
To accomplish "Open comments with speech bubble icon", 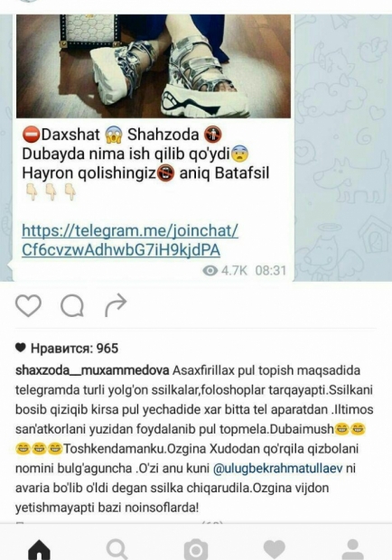I will tap(72, 306).
